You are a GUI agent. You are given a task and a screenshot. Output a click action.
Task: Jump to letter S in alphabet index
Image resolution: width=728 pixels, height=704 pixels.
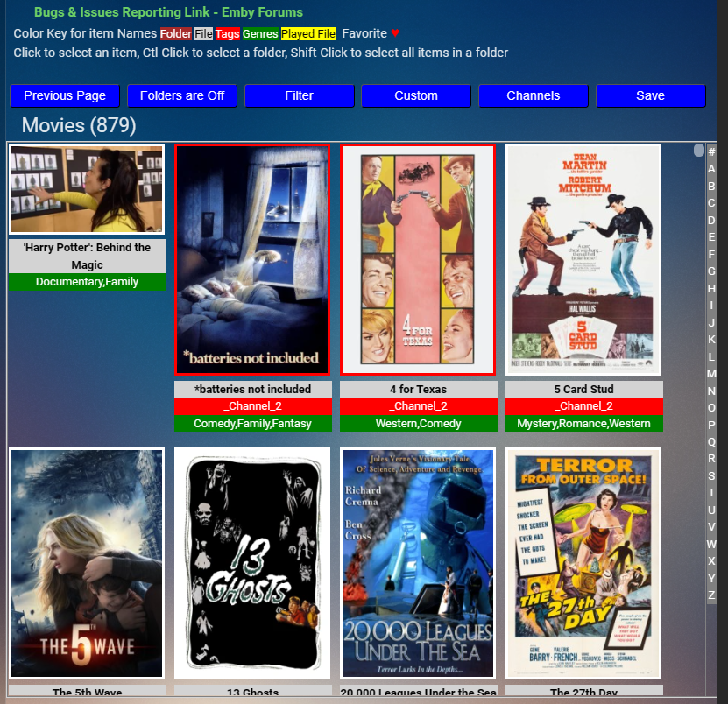711,475
